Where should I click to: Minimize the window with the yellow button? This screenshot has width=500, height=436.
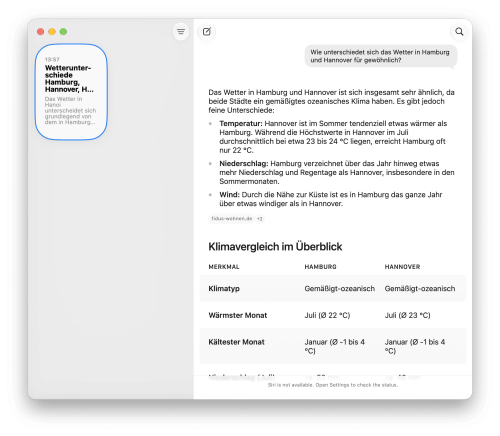[x=52, y=32]
